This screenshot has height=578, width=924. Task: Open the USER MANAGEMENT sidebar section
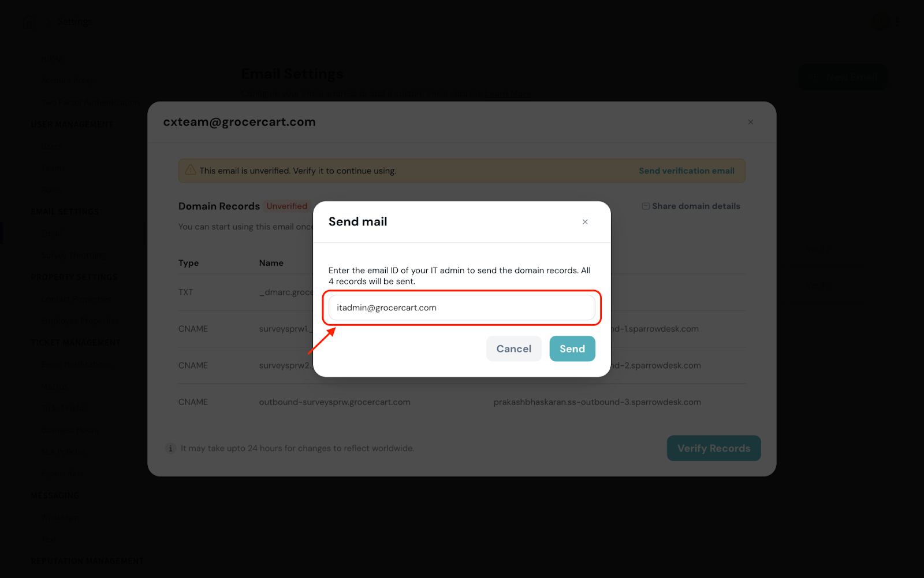[x=72, y=124]
